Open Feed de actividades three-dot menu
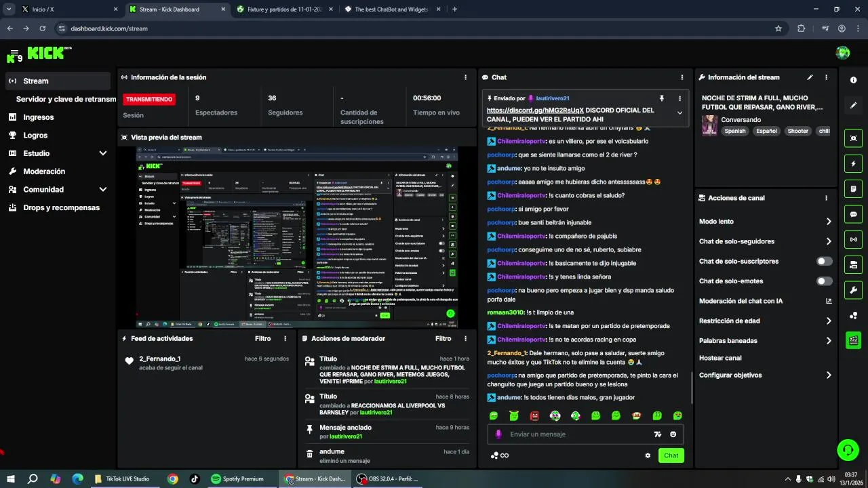The image size is (868, 488). [x=285, y=338]
